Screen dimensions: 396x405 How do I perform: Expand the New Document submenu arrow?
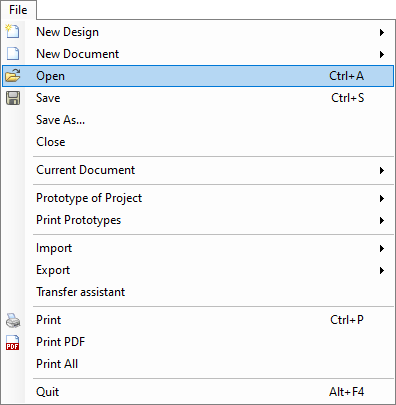tap(382, 54)
